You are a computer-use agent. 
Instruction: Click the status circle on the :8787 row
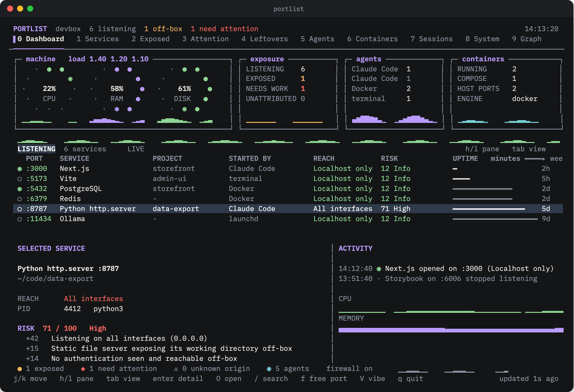(x=20, y=209)
